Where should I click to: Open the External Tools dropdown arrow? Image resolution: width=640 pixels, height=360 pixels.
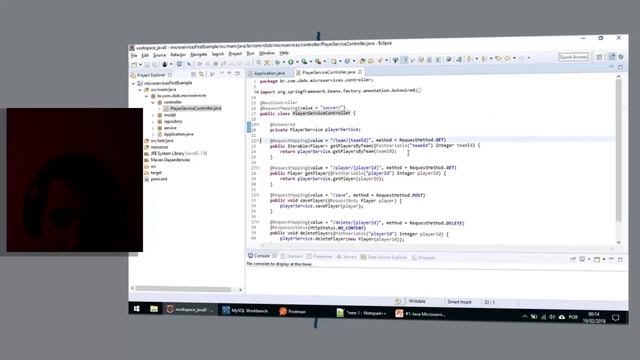[x=324, y=62]
